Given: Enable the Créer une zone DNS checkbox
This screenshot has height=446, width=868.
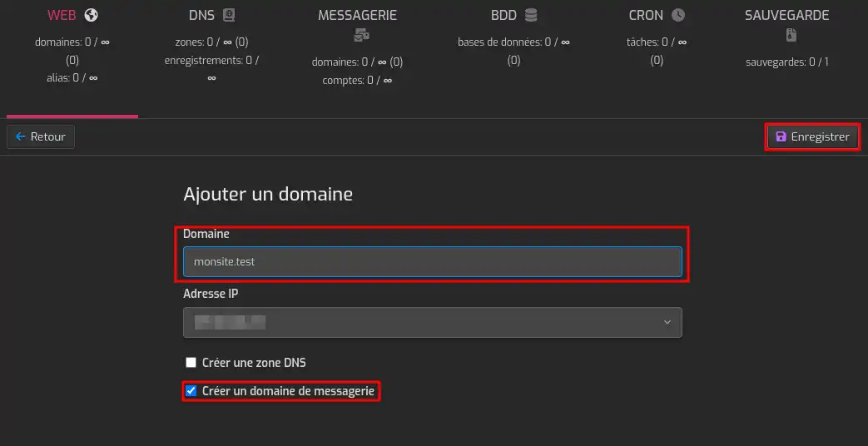Looking at the screenshot, I should tap(191, 363).
